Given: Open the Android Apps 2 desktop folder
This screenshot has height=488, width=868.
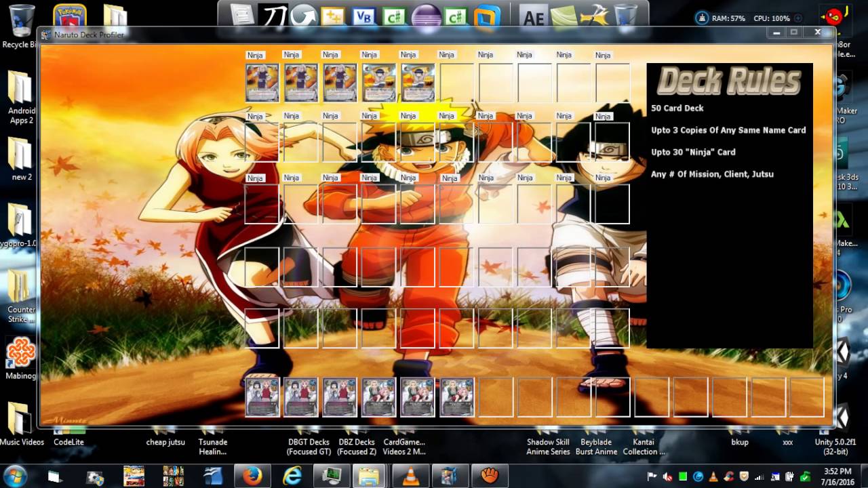Looking at the screenshot, I should click(x=21, y=98).
